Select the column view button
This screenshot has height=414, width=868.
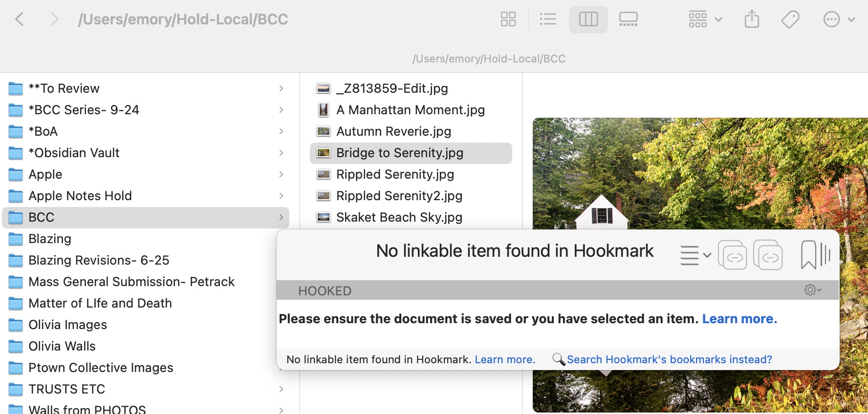click(588, 20)
